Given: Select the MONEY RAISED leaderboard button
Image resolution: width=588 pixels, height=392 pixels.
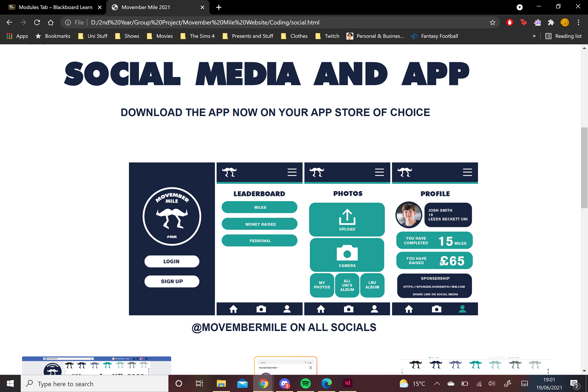Looking at the screenshot, I should (259, 224).
